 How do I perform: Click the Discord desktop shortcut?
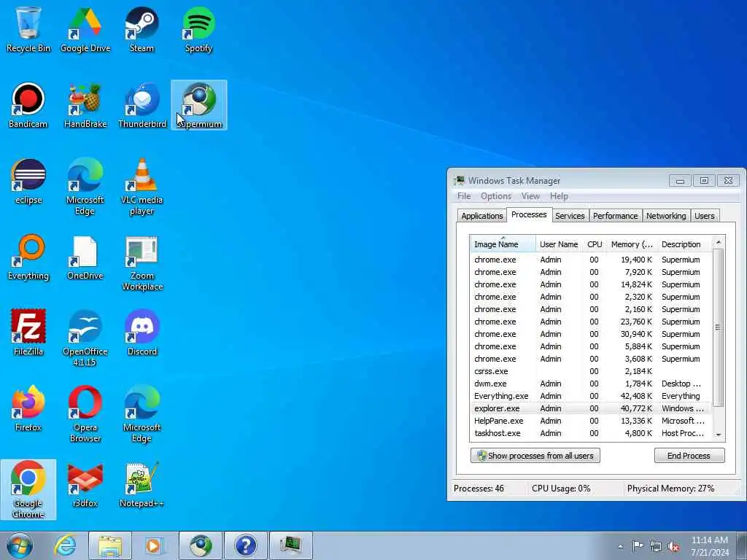pos(142,332)
